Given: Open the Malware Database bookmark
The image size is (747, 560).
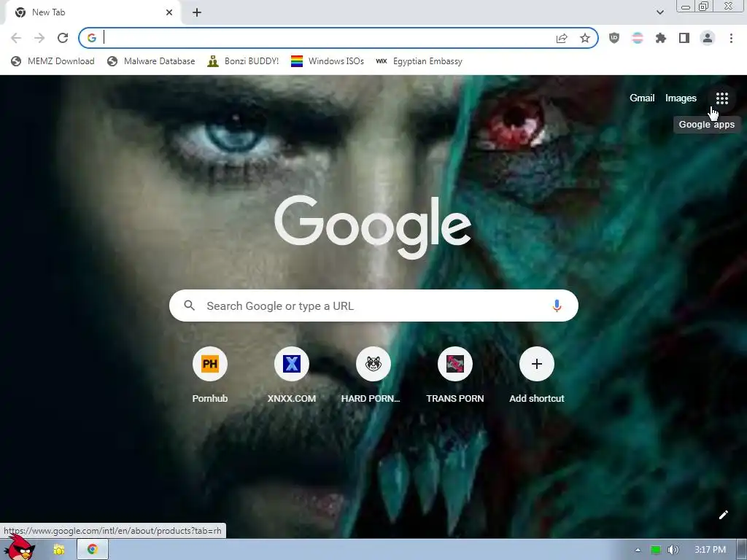Looking at the screenshot, I should (151, 61).
